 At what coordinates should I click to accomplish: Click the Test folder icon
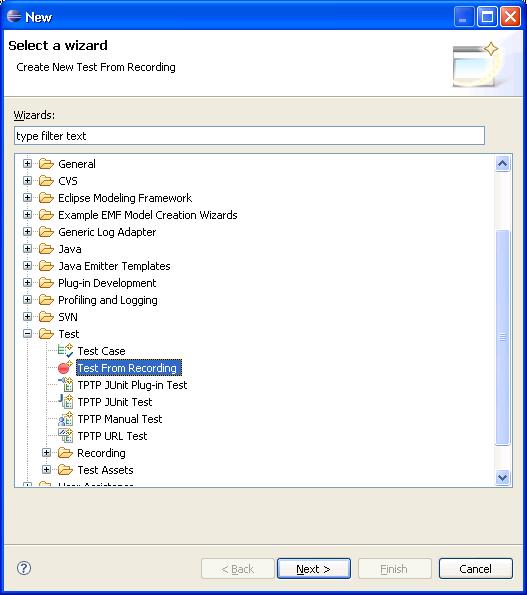pyautogui.click(x=46, y=334)
